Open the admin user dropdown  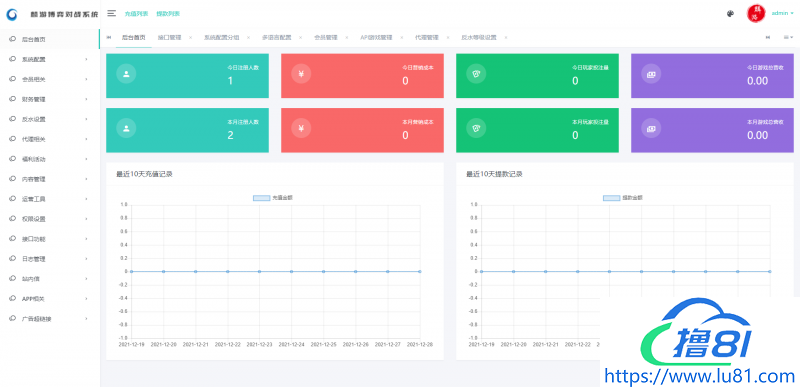click(x=783, y=13)
